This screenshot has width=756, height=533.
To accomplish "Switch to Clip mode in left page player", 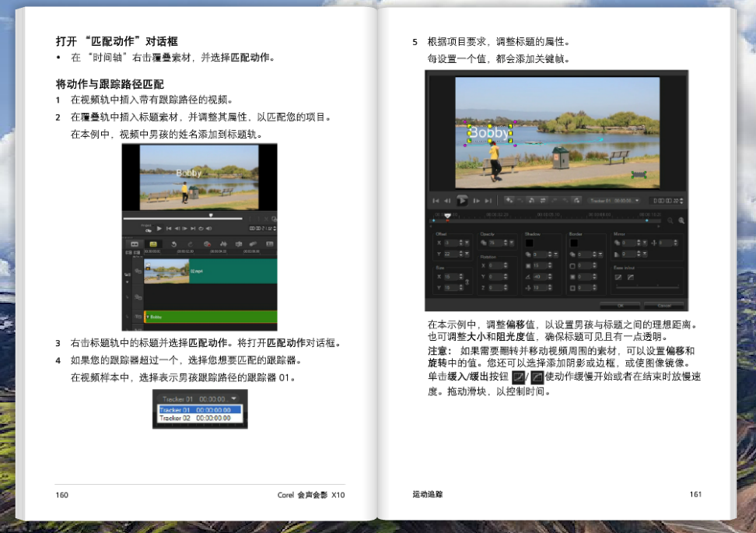I will pos(148,230).
